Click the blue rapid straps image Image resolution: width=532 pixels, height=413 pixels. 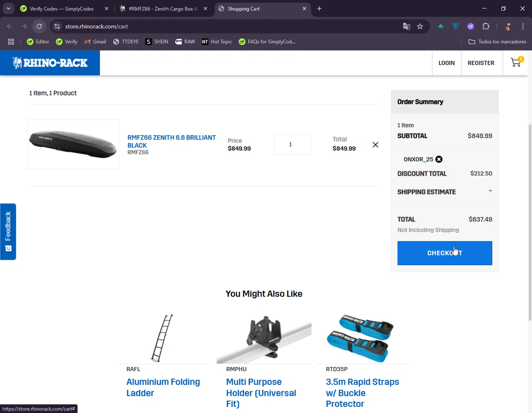click(x=360, y=338)
